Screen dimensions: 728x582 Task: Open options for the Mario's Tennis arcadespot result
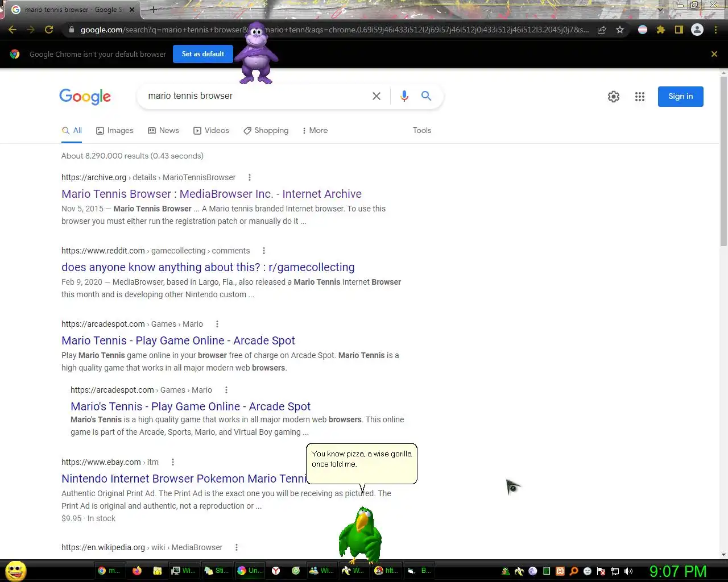click(226, 390)
